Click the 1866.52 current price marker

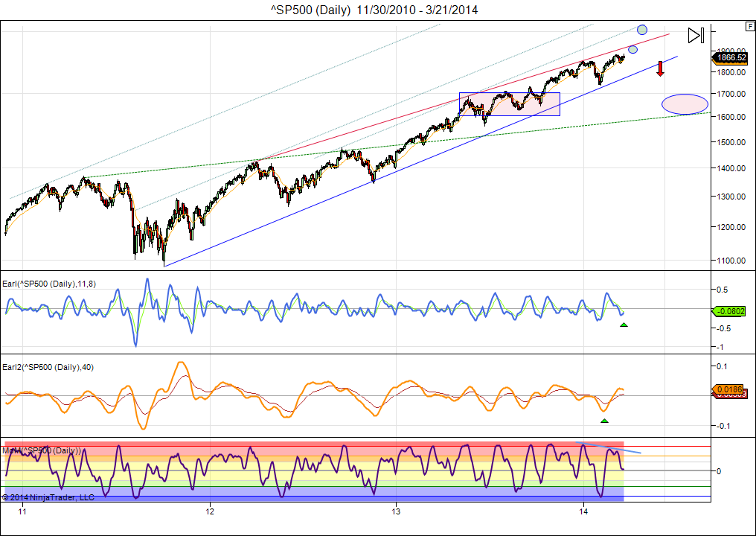(731, 57)
